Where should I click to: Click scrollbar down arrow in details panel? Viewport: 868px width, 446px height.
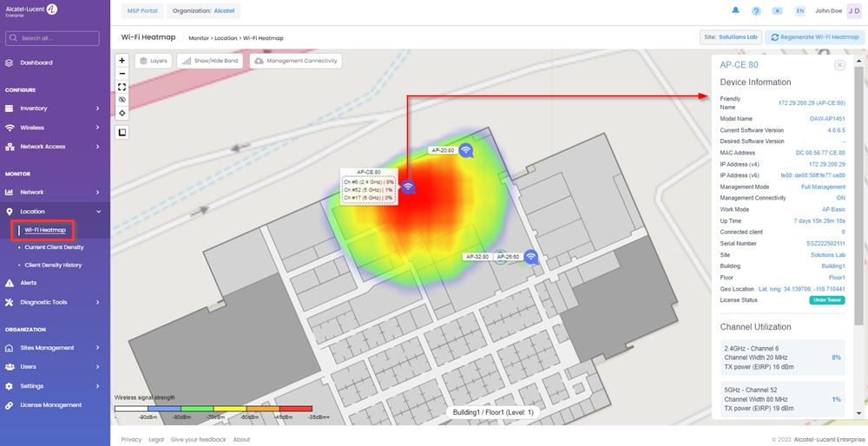pos(859,413)
